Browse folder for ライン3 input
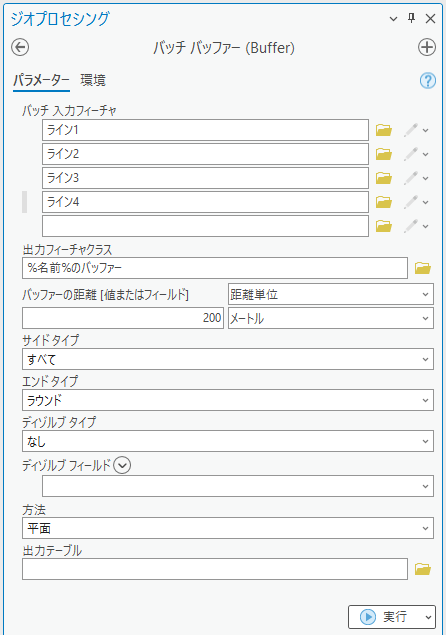The height and width of the screenshot is (635, 446). coord(384,178)
